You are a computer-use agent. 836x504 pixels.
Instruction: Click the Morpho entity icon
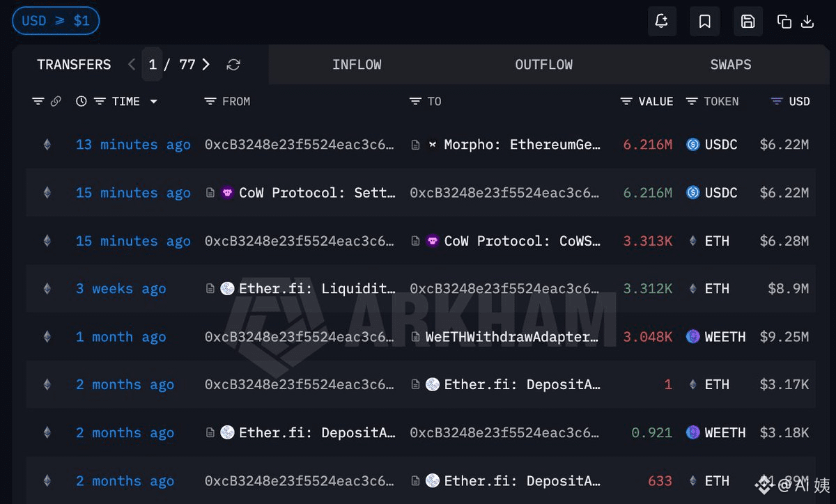433,145
